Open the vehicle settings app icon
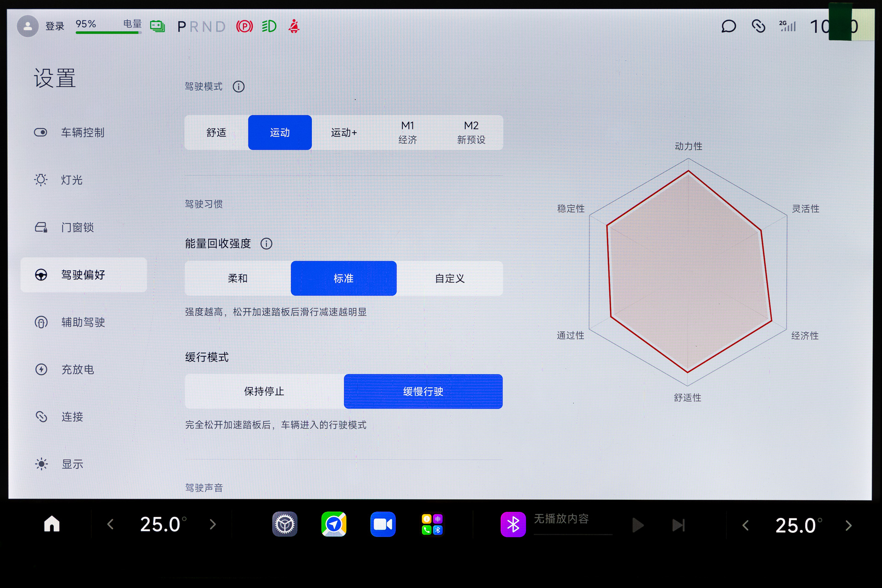Viewport: 882px width, 588px height. 285,524
